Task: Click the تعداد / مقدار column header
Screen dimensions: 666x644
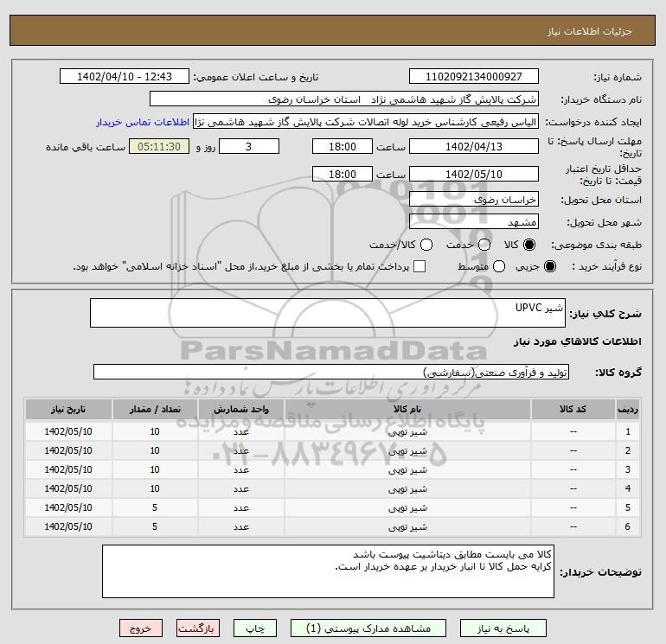Action: click(155, 409)
